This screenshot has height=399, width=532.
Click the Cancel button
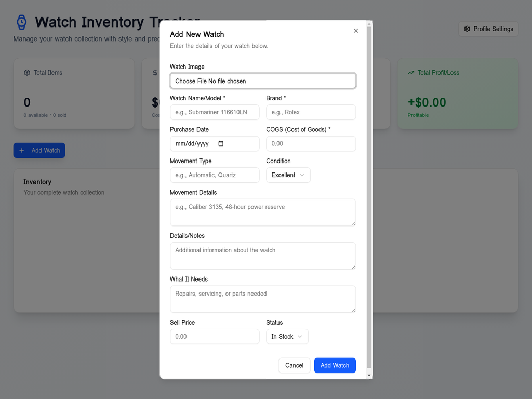(294, 365)
